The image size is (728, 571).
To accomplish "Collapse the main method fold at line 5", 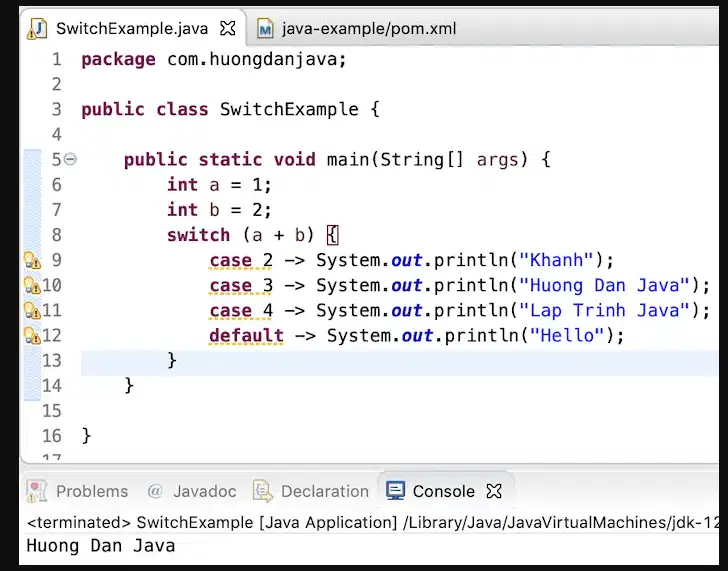I will 70,159.
